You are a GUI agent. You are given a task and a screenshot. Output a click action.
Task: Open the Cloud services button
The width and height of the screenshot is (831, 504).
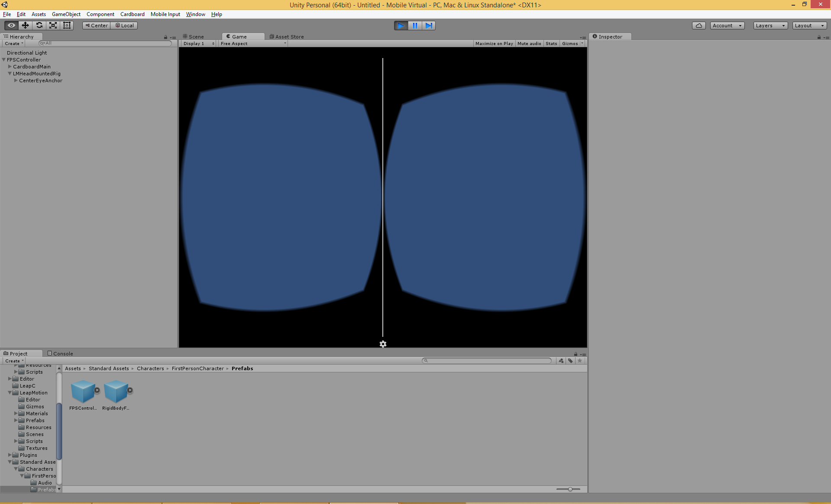698,26
